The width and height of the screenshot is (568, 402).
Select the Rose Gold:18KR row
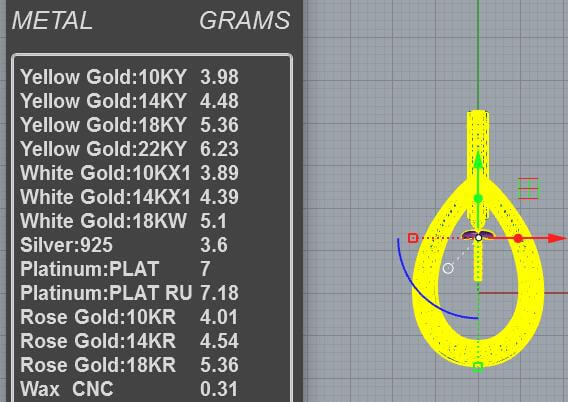tap(129, 364)
